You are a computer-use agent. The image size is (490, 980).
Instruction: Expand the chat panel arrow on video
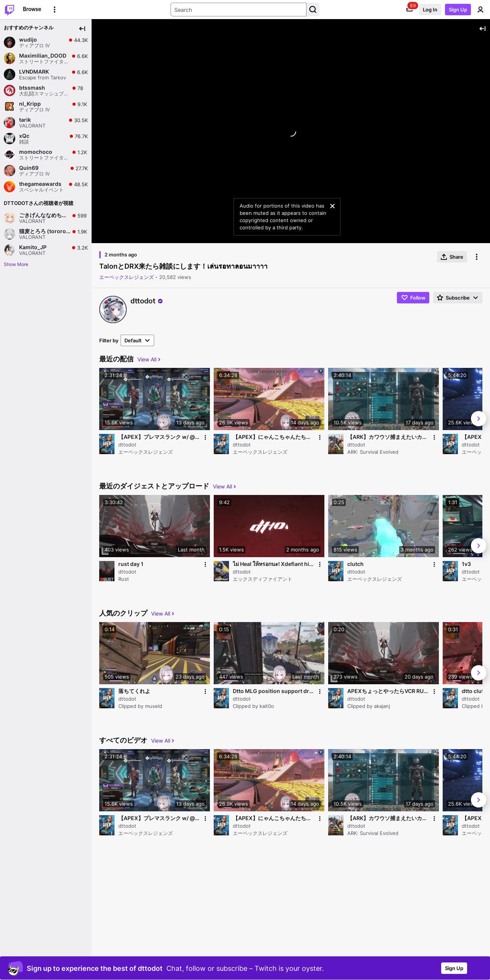[482, 29]
